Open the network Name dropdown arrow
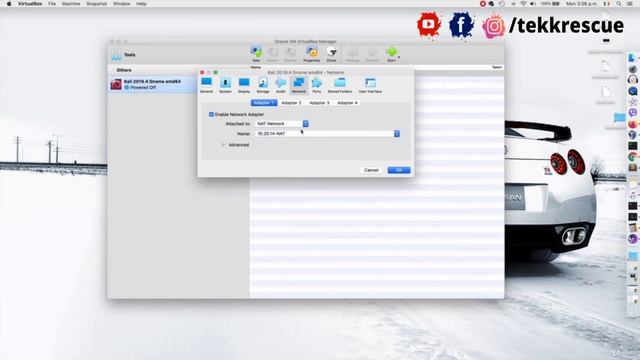Image resolution: width=640 pixels, height=360 pixels. click(397, 134)
